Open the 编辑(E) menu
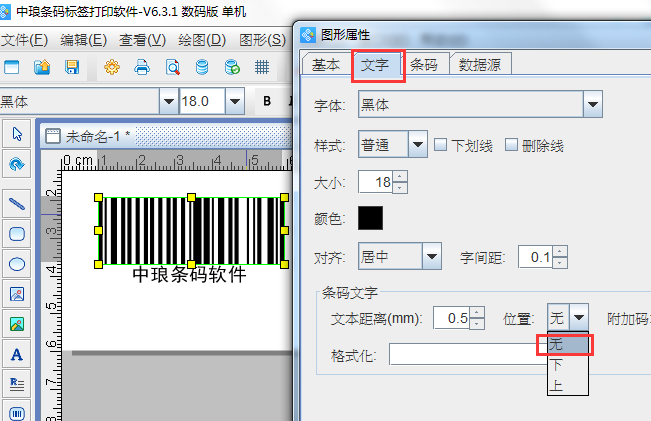Screen dimensions: 651x421 click(x=83, y=40)
